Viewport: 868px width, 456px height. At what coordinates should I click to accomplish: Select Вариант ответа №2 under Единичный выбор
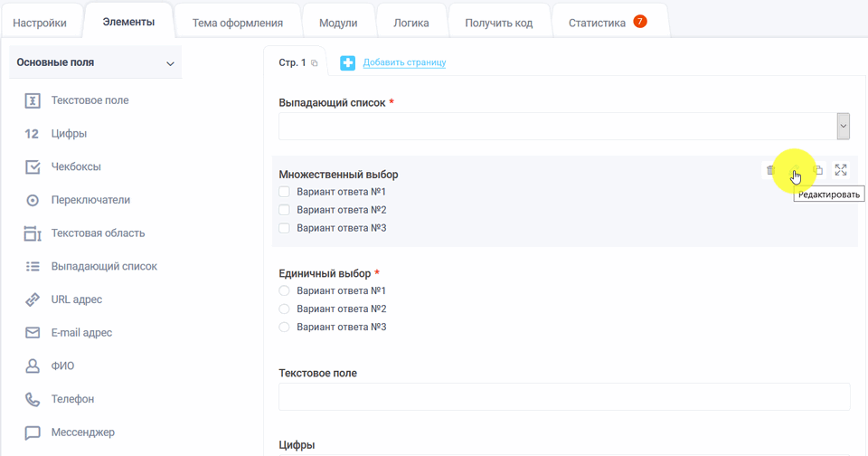284,309
